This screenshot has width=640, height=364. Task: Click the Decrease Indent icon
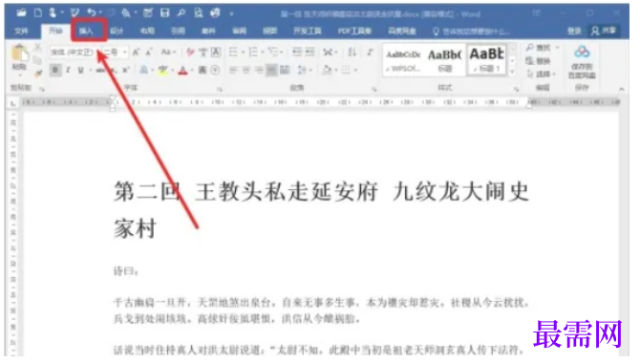[297, 52]
